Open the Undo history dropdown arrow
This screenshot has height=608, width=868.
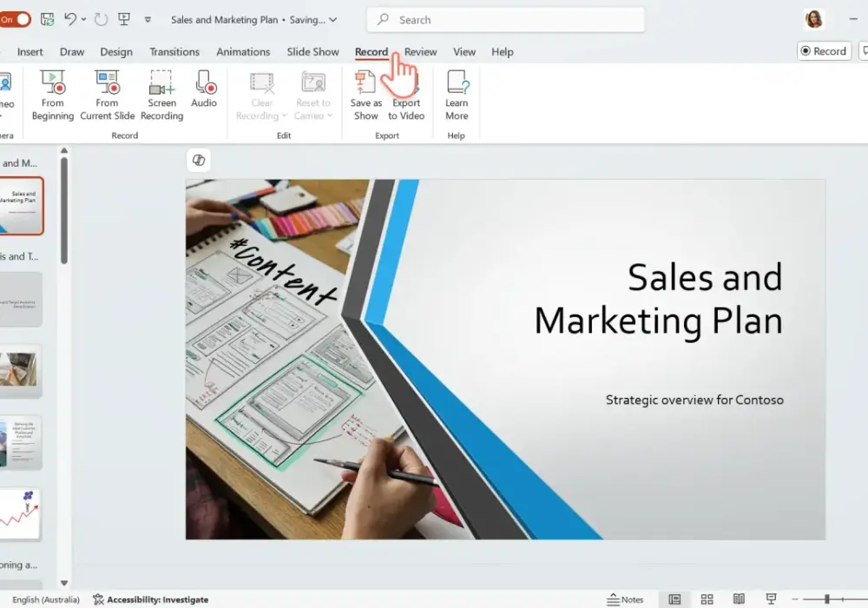tap(83, 19)
